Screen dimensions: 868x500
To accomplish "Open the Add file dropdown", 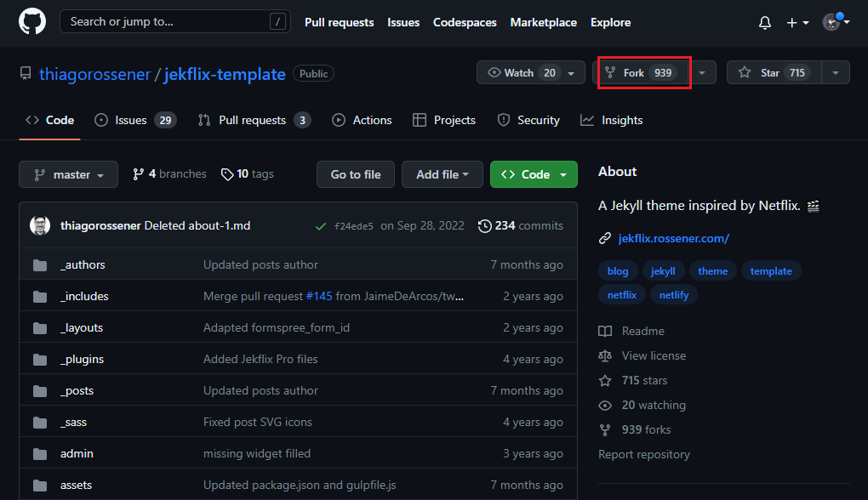I will [x=443, y=174].
